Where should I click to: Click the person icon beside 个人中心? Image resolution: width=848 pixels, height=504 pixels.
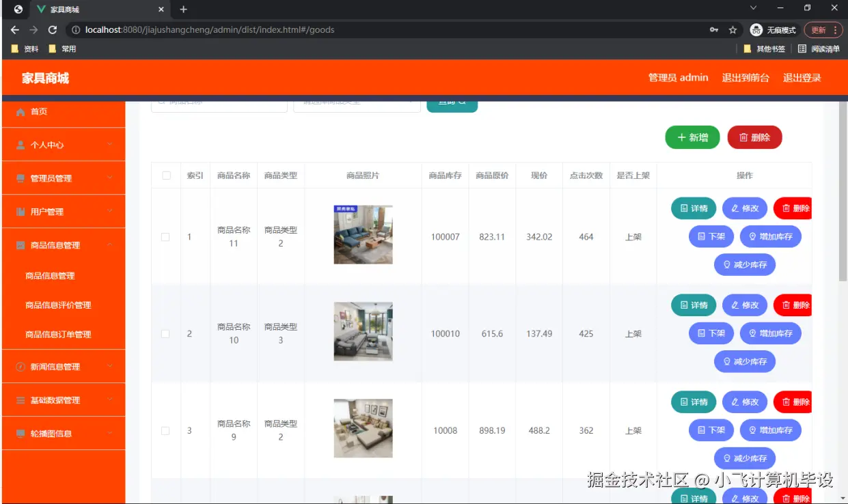click(x=20, y=145)
